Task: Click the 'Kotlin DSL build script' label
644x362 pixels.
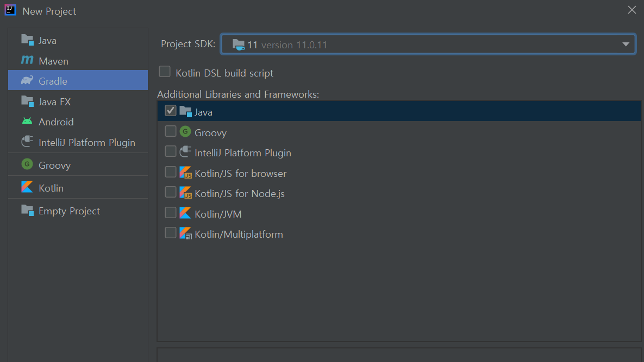Action: click(224, 73)
